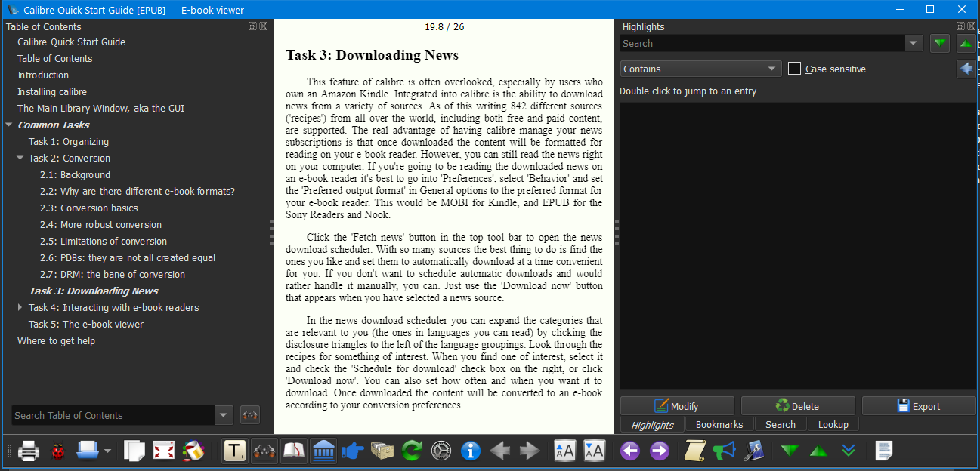Click the blue Open book tray icon
The width and height of the screenshot is (980, 471).
coord(88,451)
